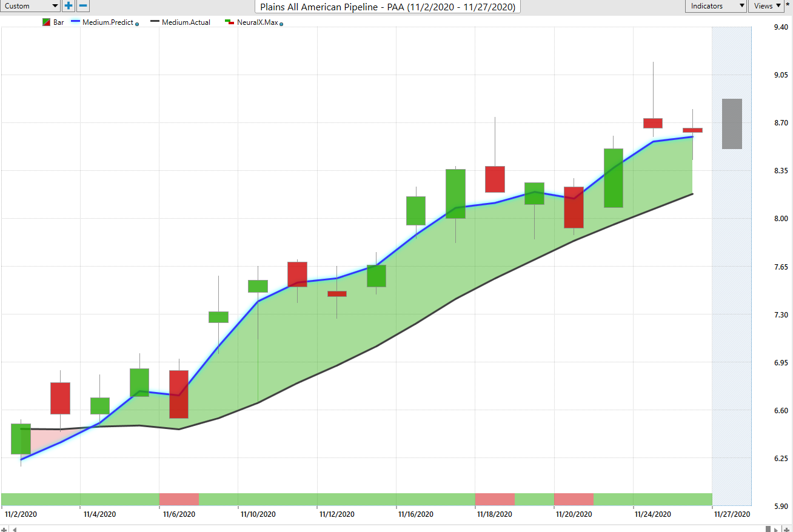This screenshot has height=532, width=793.
Task: Click the 11/16/2020 date axis label
Action: pos(415,514)
